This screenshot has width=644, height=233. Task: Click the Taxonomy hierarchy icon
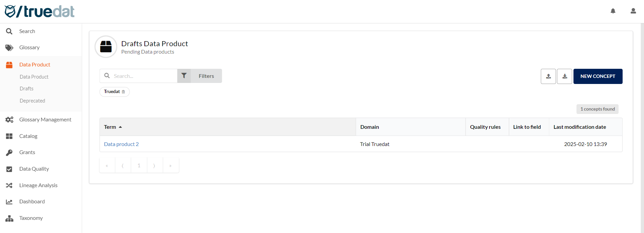click(x=9, y=219)
